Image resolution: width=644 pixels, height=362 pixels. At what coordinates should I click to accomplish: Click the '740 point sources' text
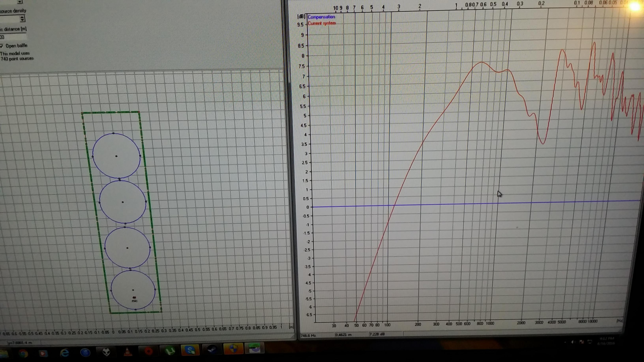(17, 59)
